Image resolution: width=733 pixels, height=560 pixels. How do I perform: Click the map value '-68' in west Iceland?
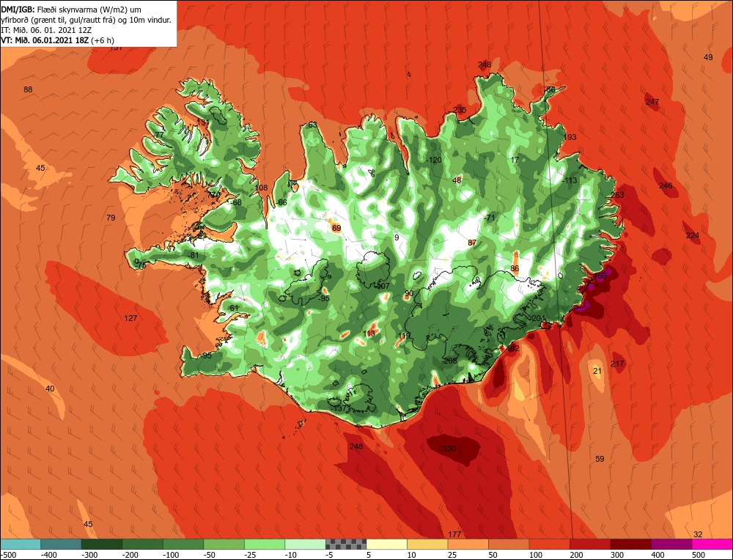[x=236, y=203]
